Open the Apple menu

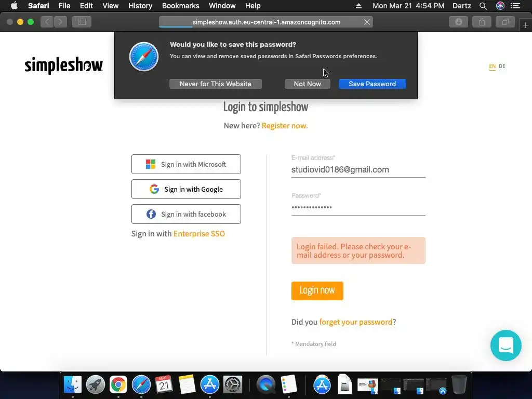coord(14,6)
